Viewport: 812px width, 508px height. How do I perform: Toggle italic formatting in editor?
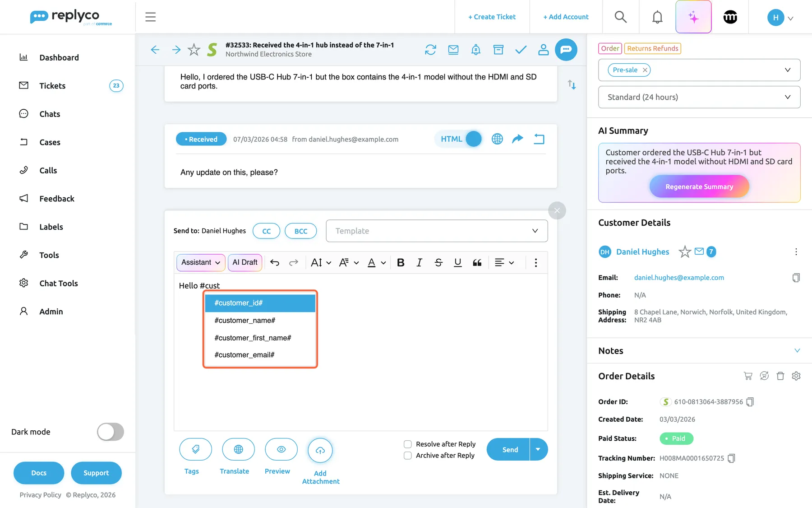coord(419,263)
